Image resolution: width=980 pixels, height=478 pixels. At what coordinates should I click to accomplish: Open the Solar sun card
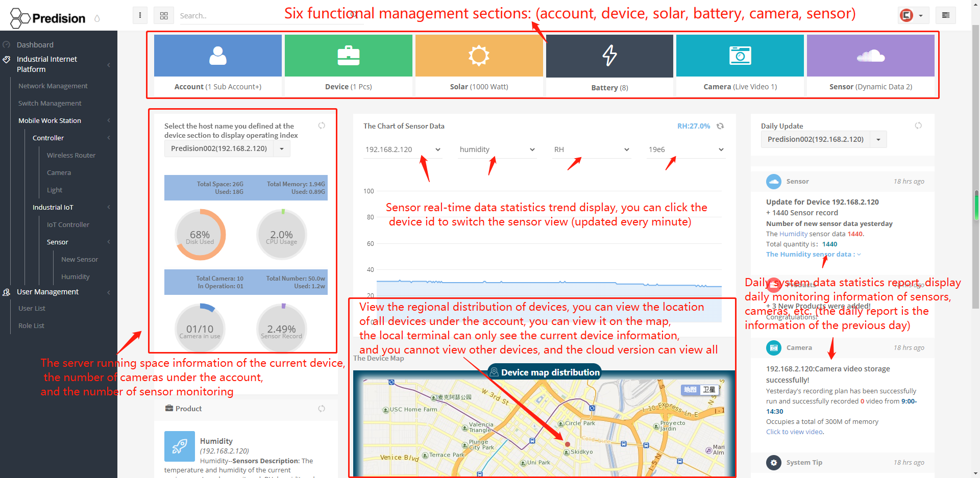click(x=479, y=55)
